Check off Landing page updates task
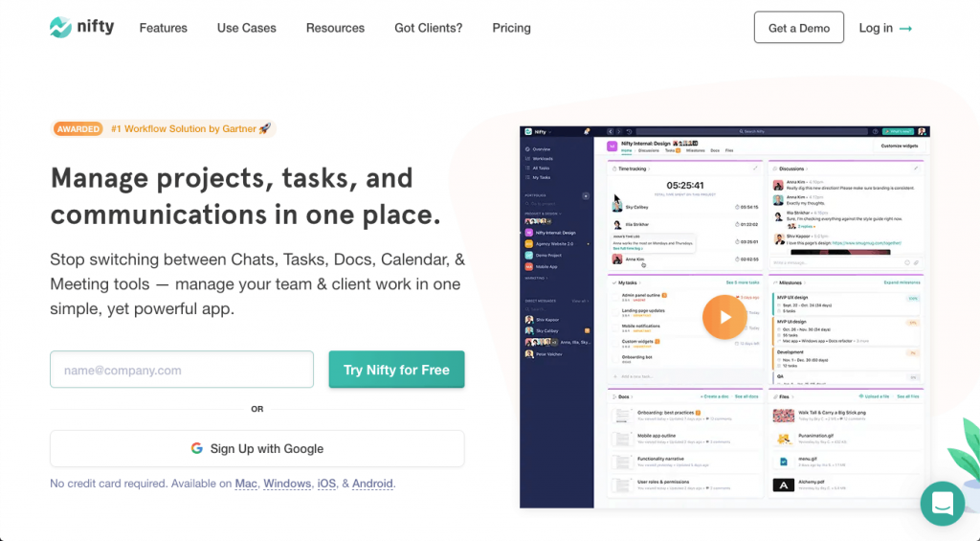This screenshot has height=541, width=980. pyautogui.click(x=615, y=313)
